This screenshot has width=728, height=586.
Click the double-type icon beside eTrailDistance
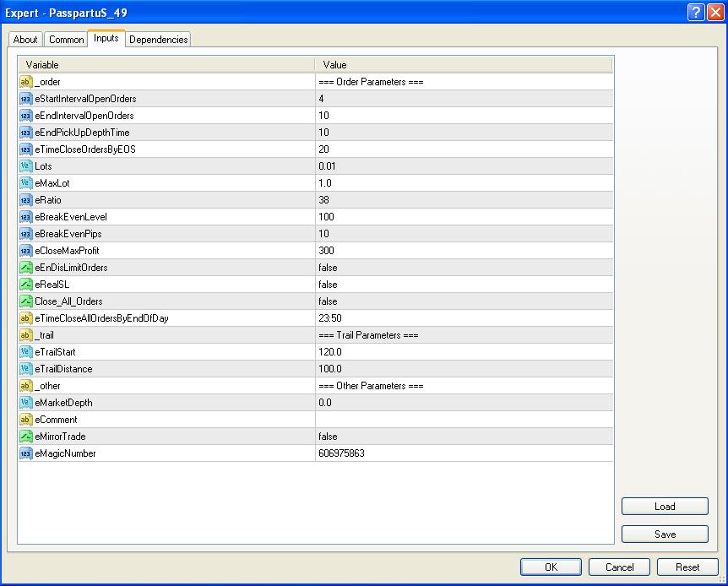pos(25,369)
